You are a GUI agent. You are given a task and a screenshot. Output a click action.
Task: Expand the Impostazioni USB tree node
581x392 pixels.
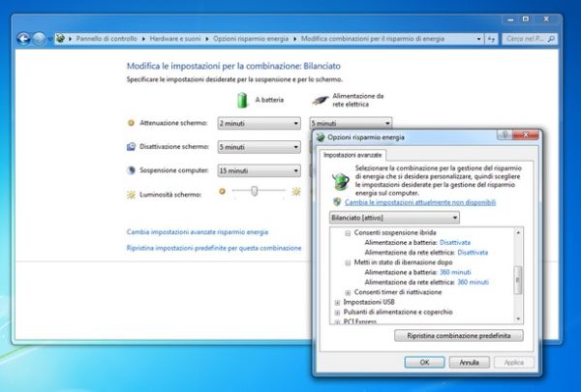[x=336, y=302]
